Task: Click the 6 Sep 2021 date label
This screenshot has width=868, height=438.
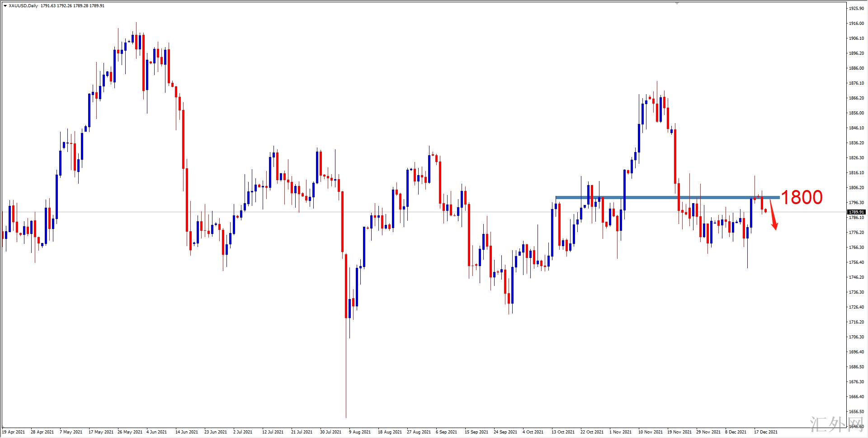Action: (447, 432)
